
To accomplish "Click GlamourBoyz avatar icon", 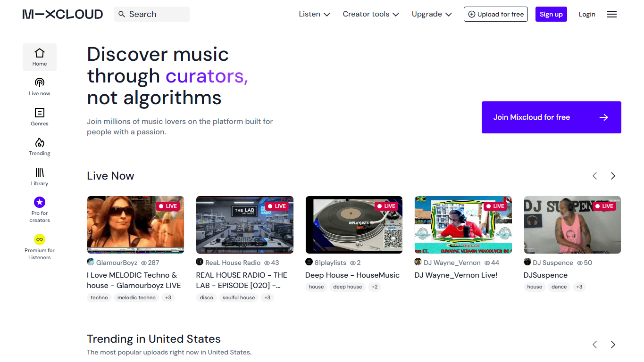I will [91, 262].
